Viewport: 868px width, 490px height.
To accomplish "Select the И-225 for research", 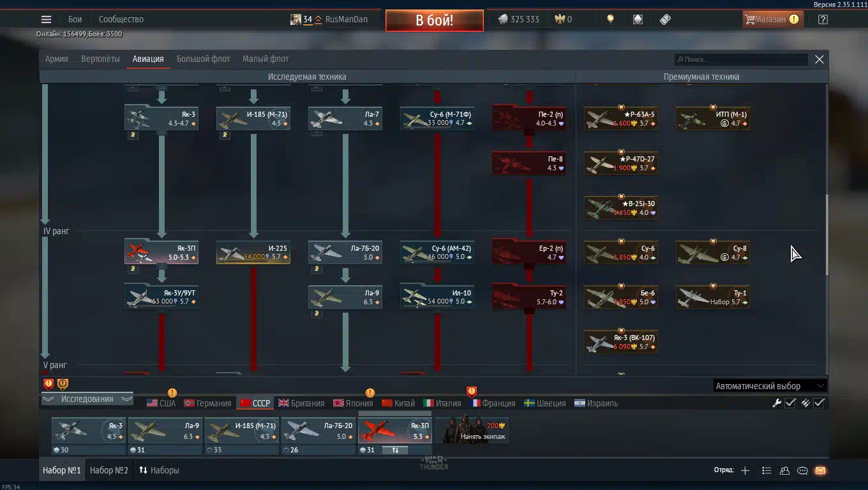I will coord(253,253).
